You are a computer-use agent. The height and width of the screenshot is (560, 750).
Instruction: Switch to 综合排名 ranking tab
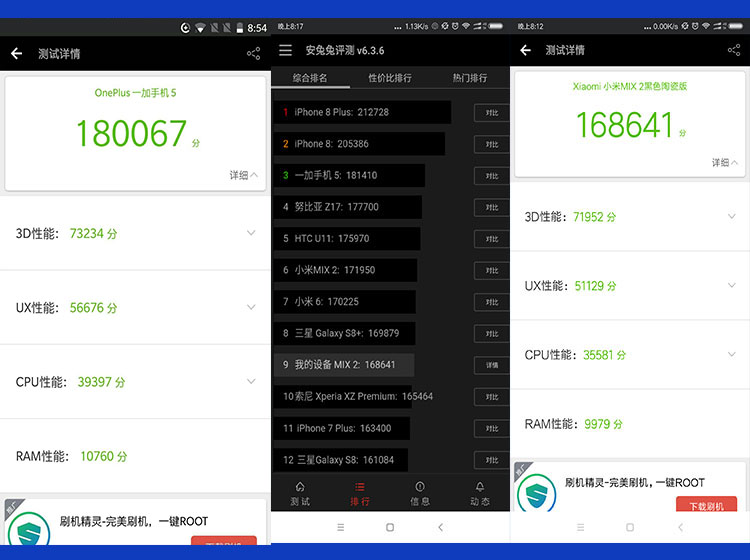(310, 77)
